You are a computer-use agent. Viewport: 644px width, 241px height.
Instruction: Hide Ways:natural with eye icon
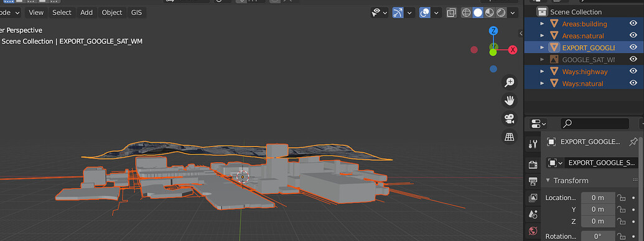[x=633, y=83]
